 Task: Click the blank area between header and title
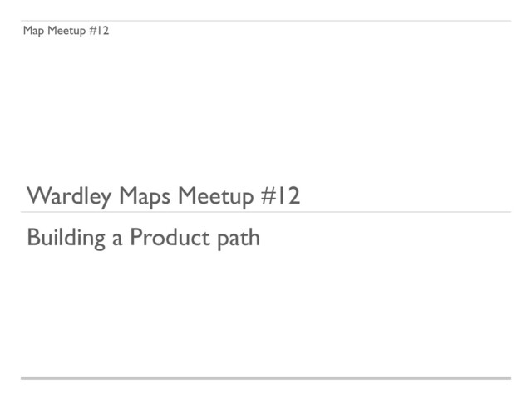266,108
